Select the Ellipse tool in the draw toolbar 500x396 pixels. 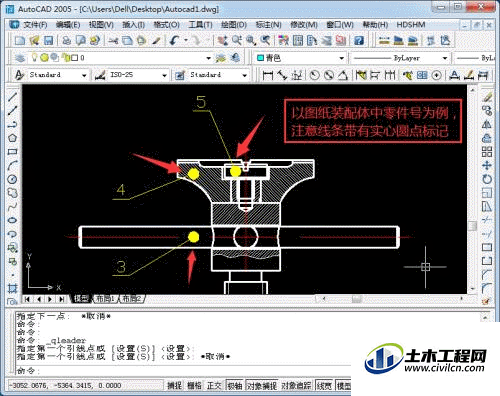point(12,220)
